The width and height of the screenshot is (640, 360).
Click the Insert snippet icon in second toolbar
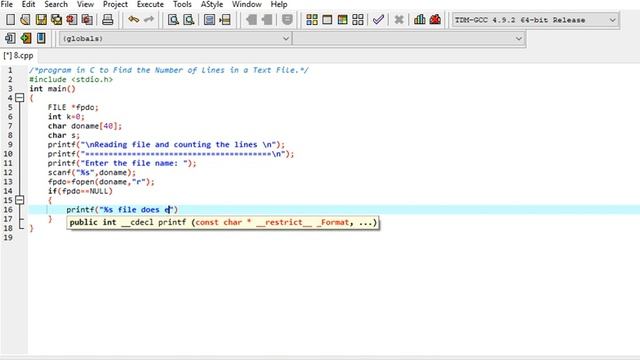click(x=10, y=38)
